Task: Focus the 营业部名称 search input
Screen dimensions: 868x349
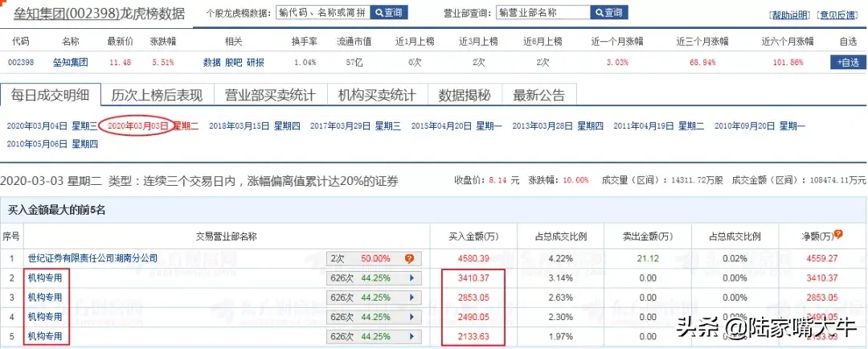Action: coord(542,13)
